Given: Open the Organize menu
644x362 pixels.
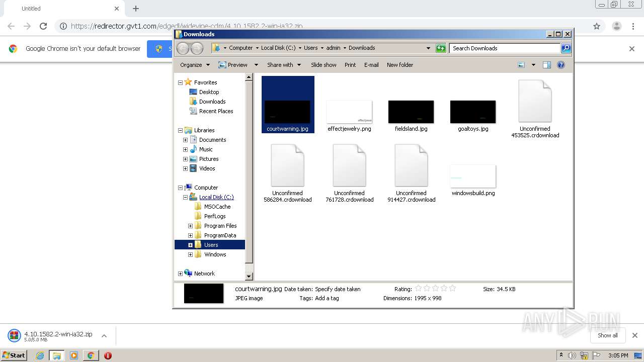Looking at the screenshot, I should pos(195,65).
